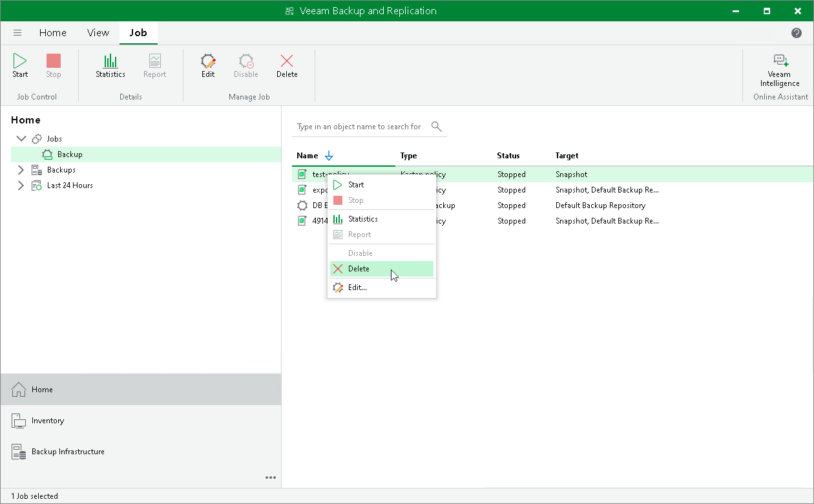The image size is (814, 504).
Task: Expand the Last 24 Hours node
Action: click(x=21, y=185)
